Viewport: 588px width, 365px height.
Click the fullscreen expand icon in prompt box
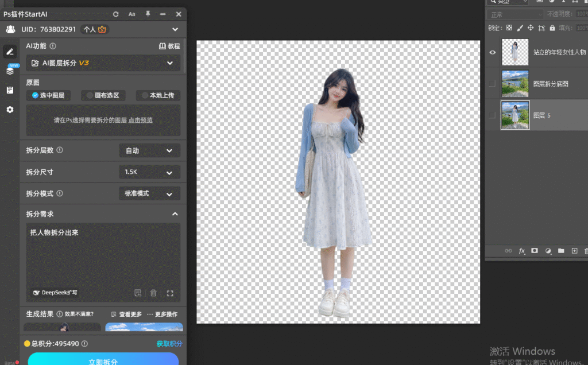coord(170,293)
